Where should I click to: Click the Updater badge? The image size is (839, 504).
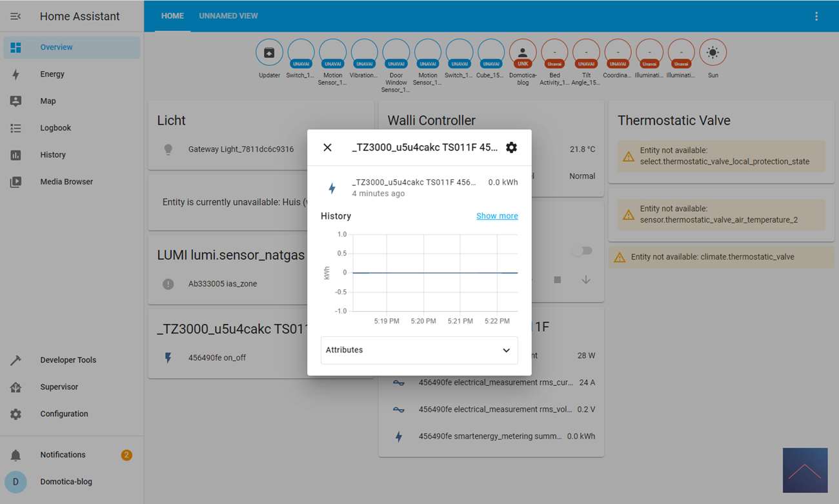pyautogui.click(x=269, y=53)
